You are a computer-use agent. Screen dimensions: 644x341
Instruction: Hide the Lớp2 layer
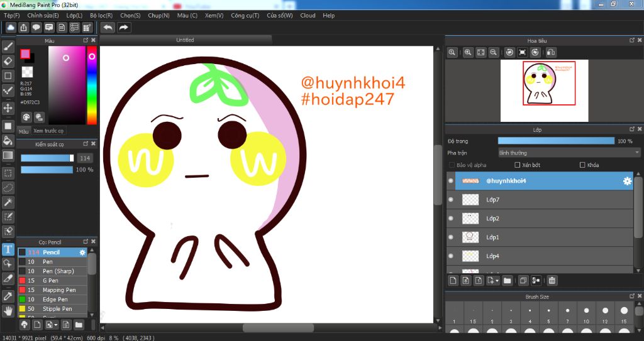click(451, 219)
